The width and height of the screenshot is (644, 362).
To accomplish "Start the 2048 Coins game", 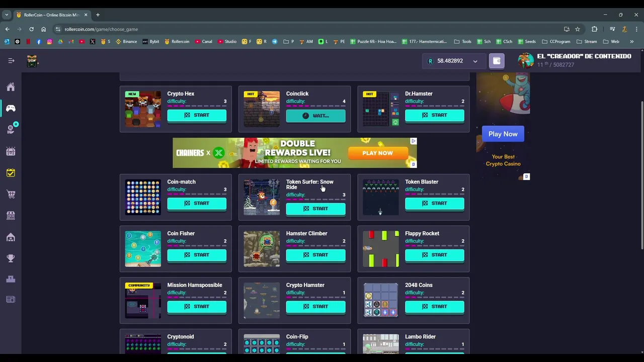I will [x=435, y=307].
